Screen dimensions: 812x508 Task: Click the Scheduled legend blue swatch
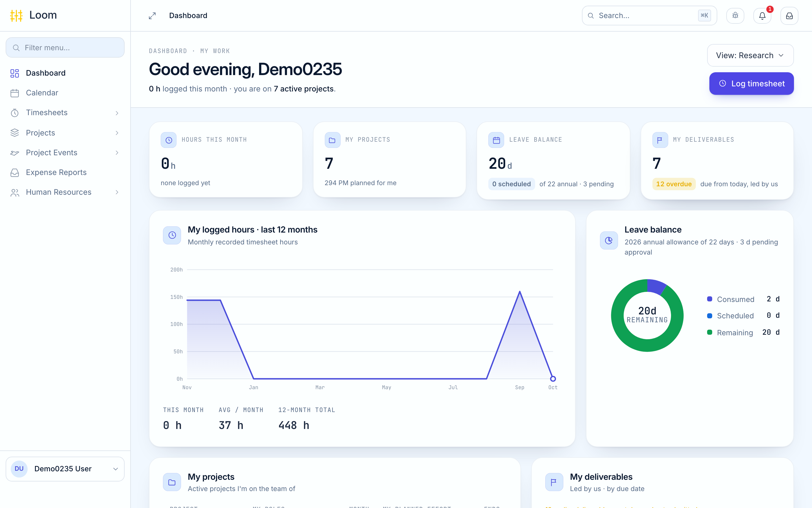click(710, 316)
